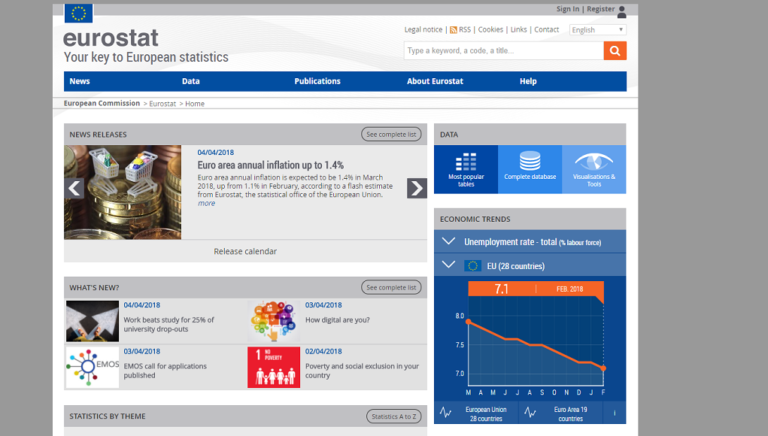
Task: Open 'Work beats study for 25%' article
Action: pos(168,324)
